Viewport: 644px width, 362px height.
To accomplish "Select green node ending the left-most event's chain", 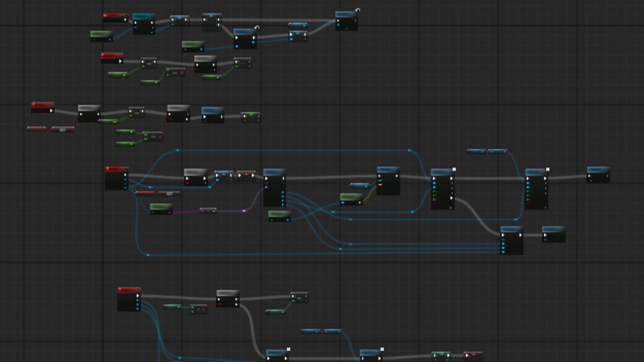I will tap(251, 118).
